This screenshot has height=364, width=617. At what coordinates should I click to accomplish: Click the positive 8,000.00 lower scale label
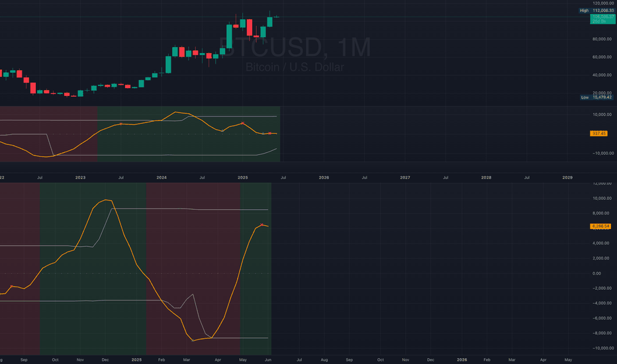602,213
